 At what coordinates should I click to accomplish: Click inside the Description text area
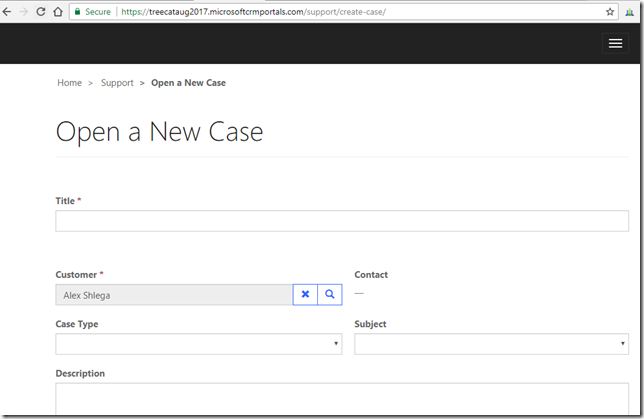coord(341,399)
